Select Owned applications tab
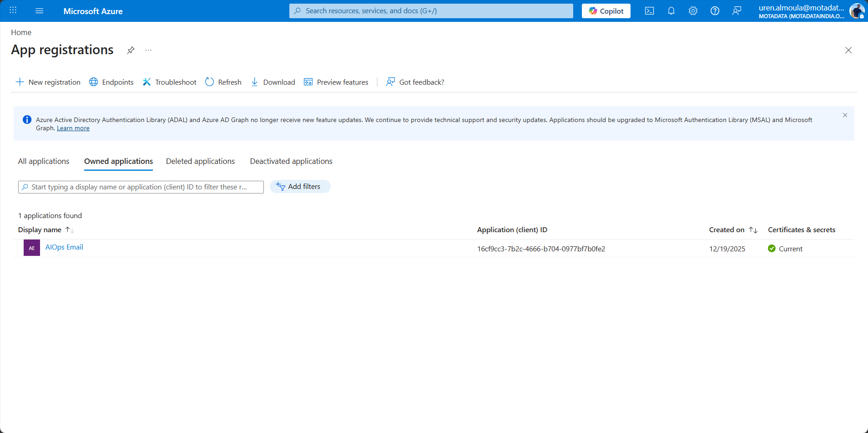This screenshot has width=868, height=433. (x=118, y=161)
